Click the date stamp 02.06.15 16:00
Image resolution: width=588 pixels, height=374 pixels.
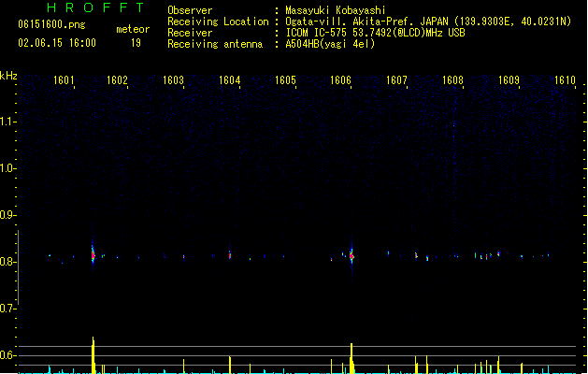click(x=57, y=43)
